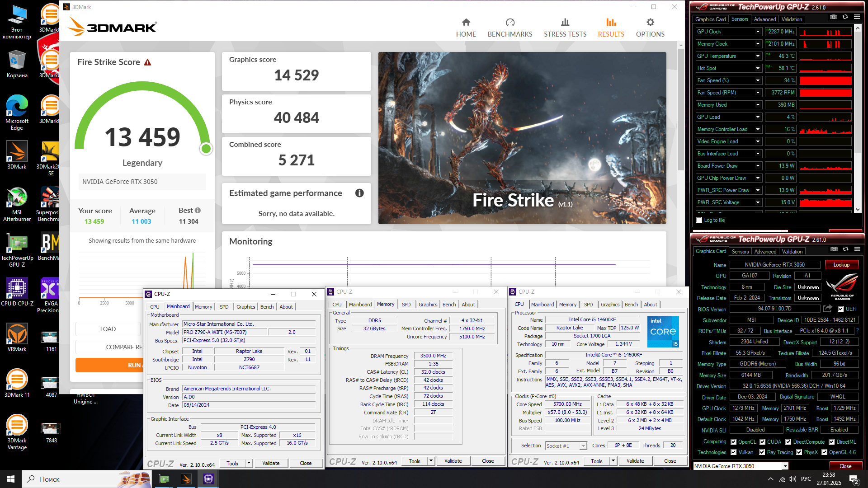
Task: Select Bench tab in Memory CPU-Z window
Action: point(449,305)
